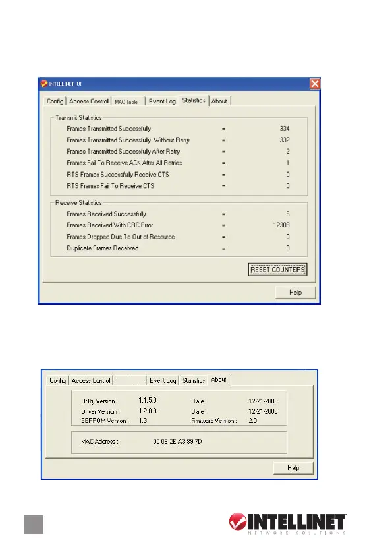Screen dimensions: 392x553
Task: Select the About tab in the lower window
Action: [219, 380]
